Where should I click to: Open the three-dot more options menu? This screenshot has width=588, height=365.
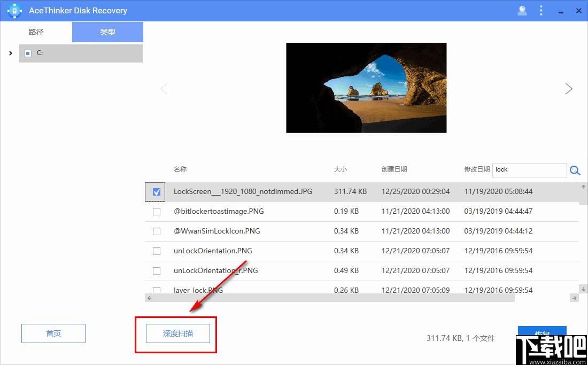tap(541, 11)
